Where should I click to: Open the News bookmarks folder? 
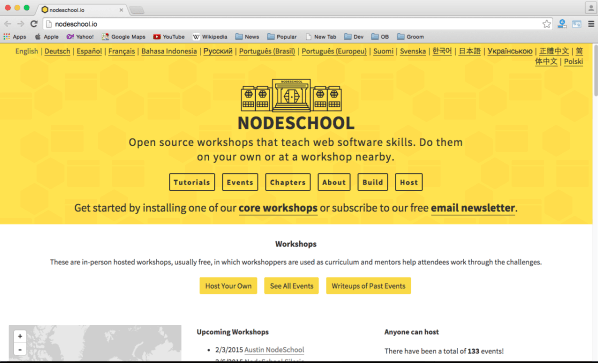click(x=247, y=37)
